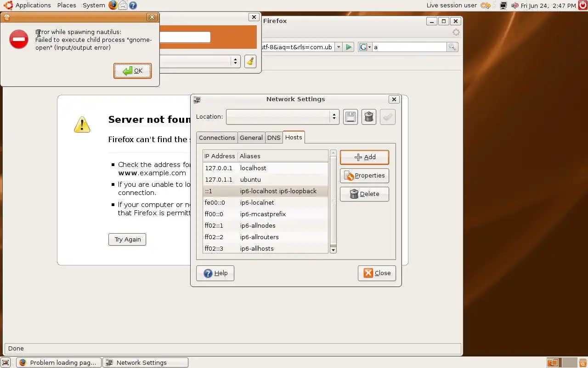The width and height of the screenshot is (588, 368).
Task: Click the date and time clock
Action: 548,6
